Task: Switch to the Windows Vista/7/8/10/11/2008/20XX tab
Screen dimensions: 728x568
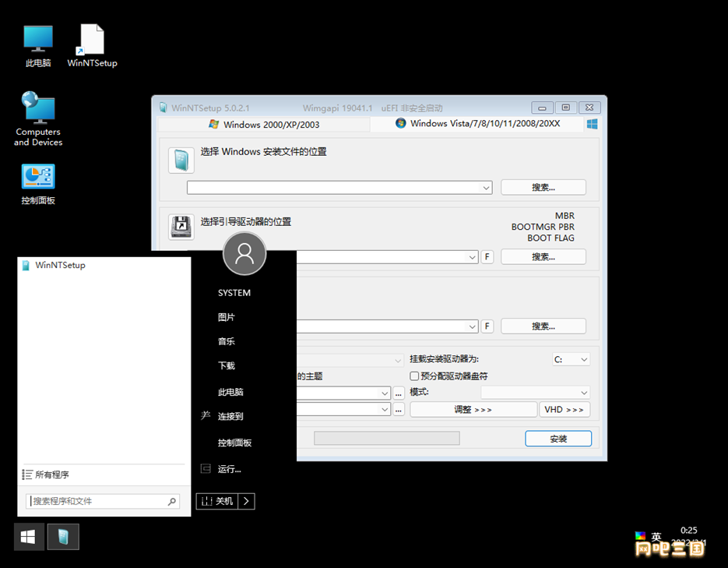Action: coord(478,124)
